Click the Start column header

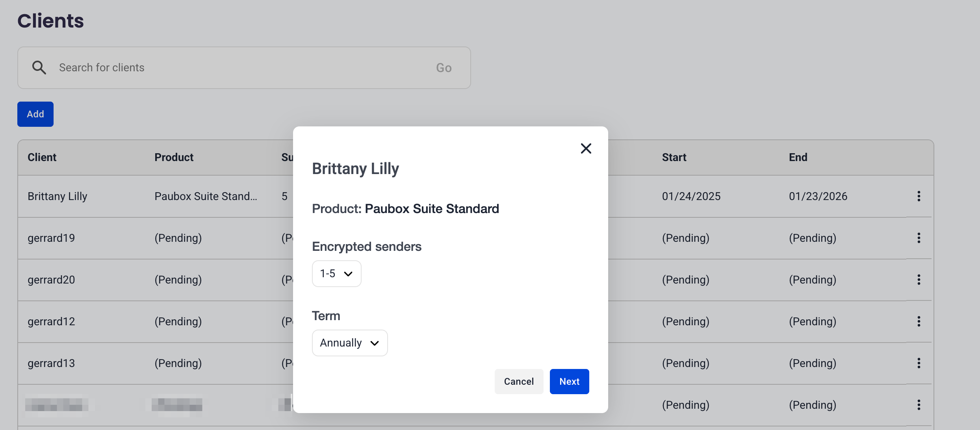(x=674, y=158)
